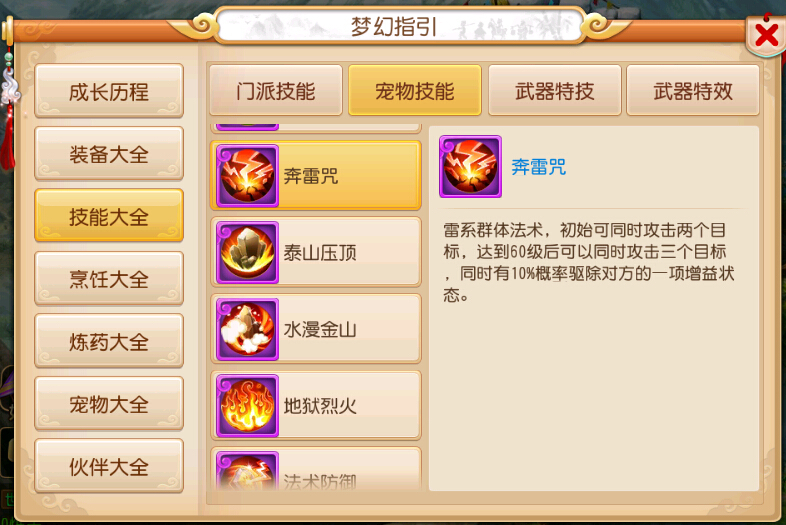The image size is (786, 525).
Task: Click the partially hidden skill entry above 奔雷咒
Action: 315,128
